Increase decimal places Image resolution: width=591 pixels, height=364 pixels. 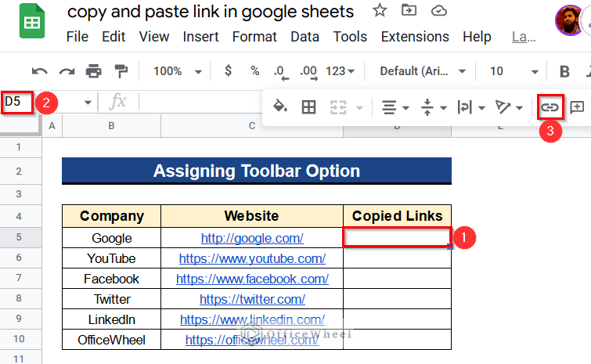coord(308,72)
